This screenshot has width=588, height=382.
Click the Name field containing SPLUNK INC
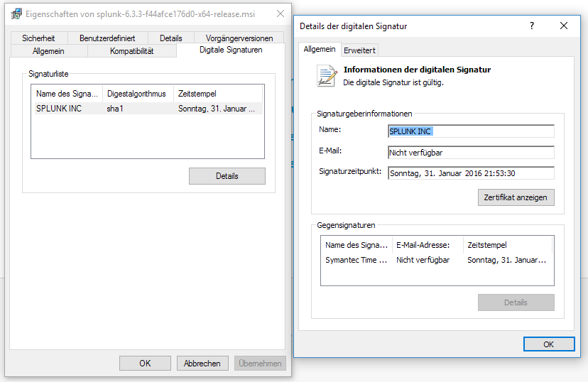[x=471, y=131]
